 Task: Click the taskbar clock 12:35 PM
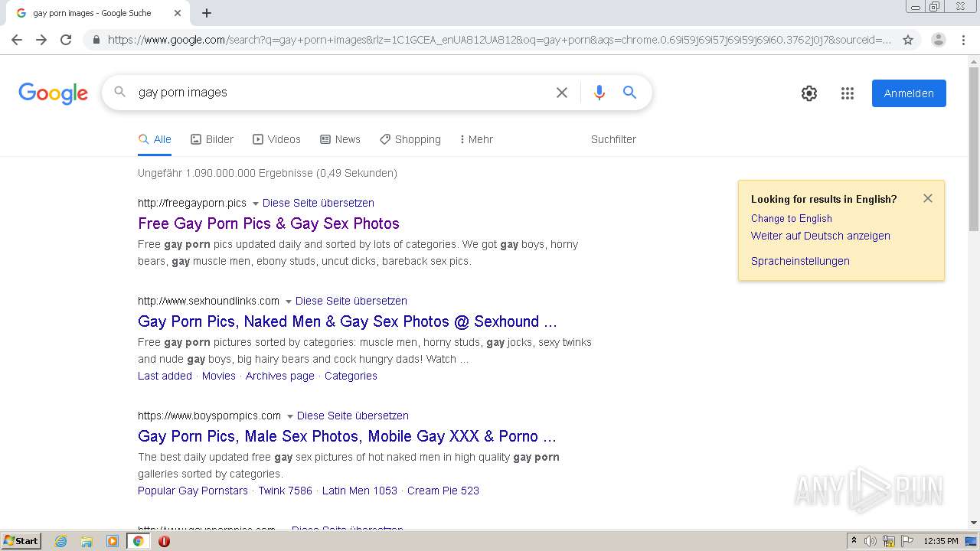pos(941,541)
